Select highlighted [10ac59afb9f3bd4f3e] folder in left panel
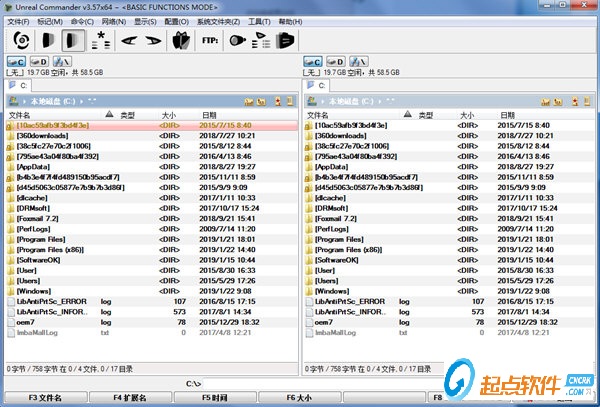Image resolution: width=600 pixels, height=407 pixels. point(152,125)
